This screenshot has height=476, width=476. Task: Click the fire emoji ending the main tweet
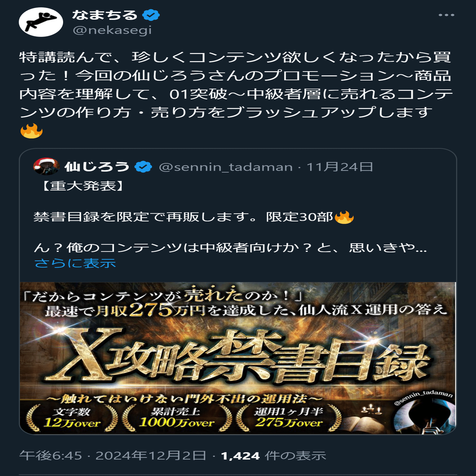click(x=31, y=131)
